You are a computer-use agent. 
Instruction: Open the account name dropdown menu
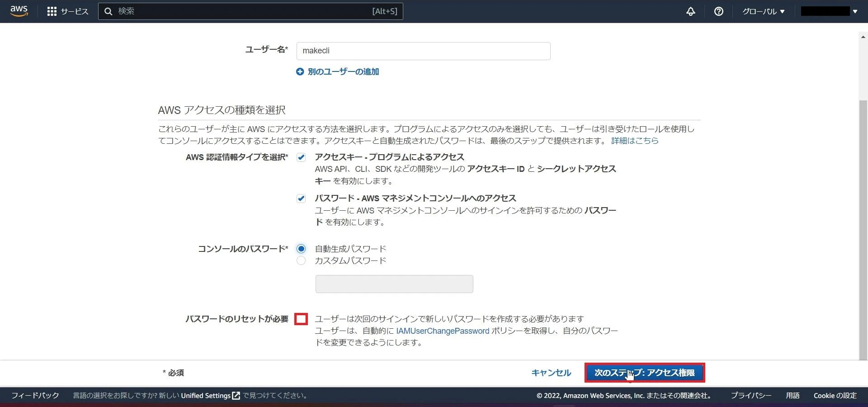[829, 11]
